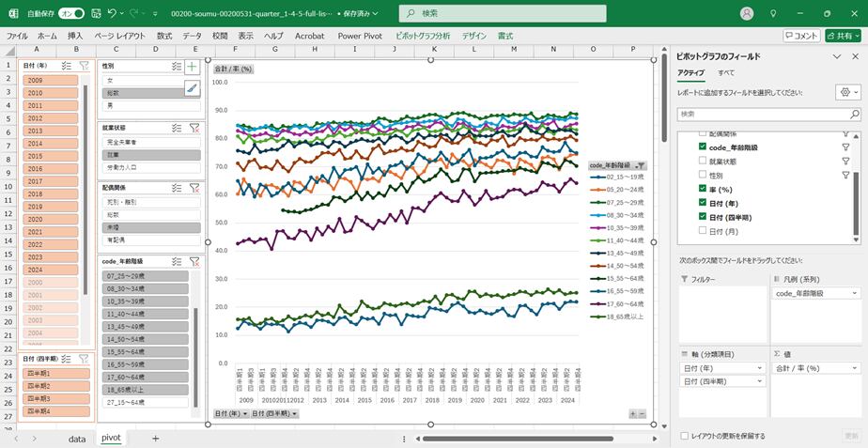This screenshot has width=868, height=448.
Task: Toggle multi-select on 配偶関係 slicer
Action: coord(177,188)
